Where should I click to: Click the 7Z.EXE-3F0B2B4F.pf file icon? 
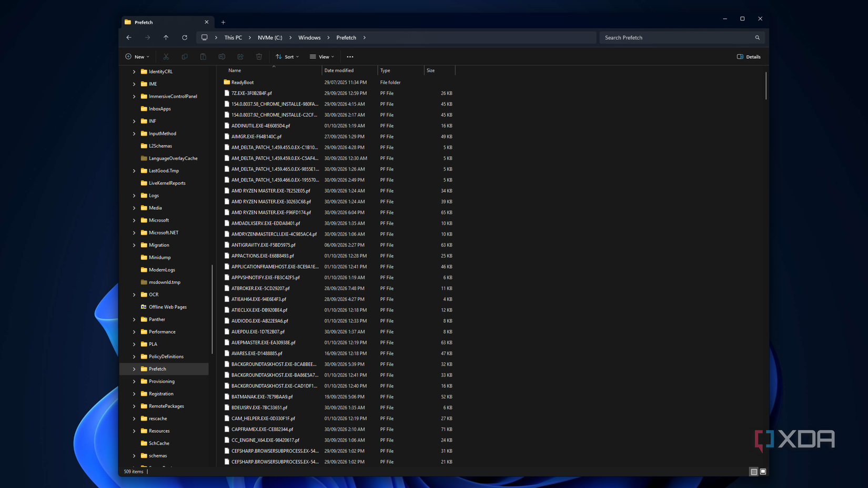click(227, 93)
